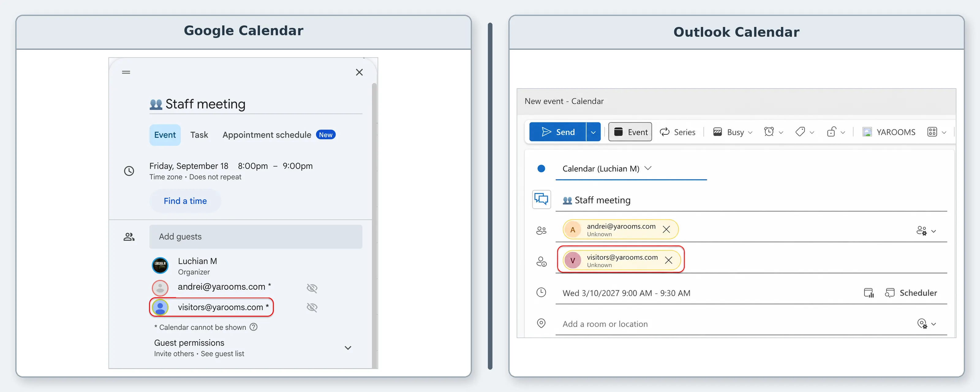
Task: Click the 8:00pm start time
Action: click(x=253, y=166)
